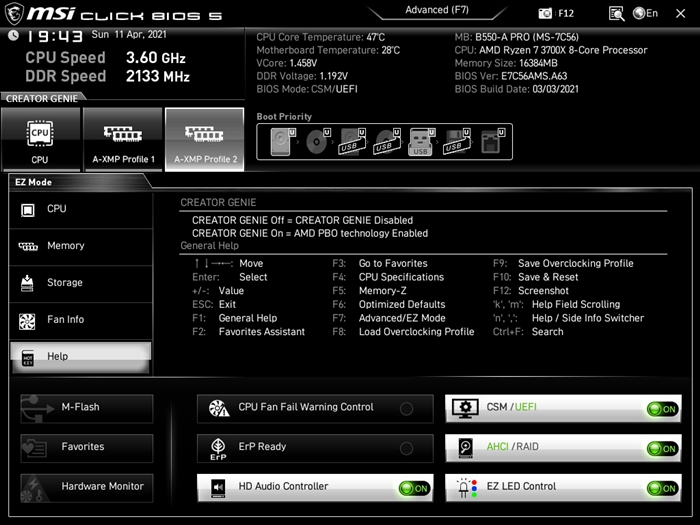The width and height of the screenshot is (700, 525).
Task: Open the CPU section in the EZ Mode sidebar
Action: click(x=81, y=209)
